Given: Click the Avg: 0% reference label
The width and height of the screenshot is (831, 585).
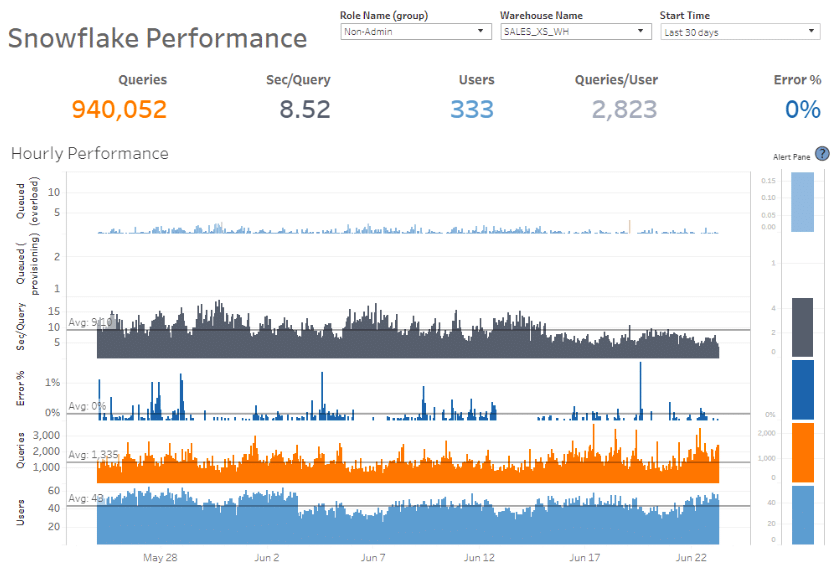Looking at the screenshot, I should (87, 406).
